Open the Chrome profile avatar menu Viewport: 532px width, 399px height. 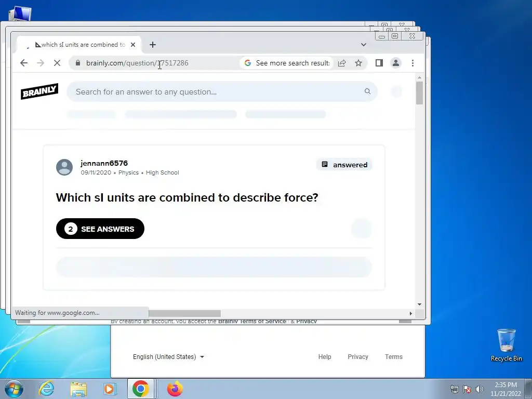(x=395, y=63)
